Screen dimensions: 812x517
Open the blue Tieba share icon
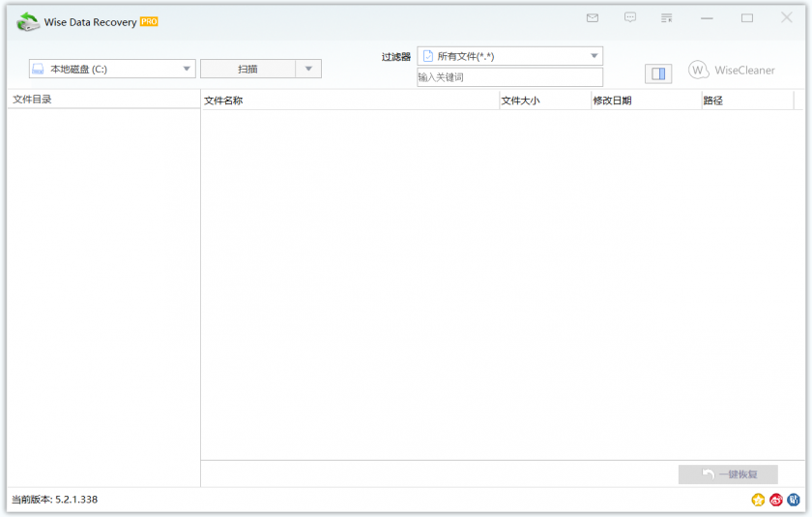click(793, 500)
